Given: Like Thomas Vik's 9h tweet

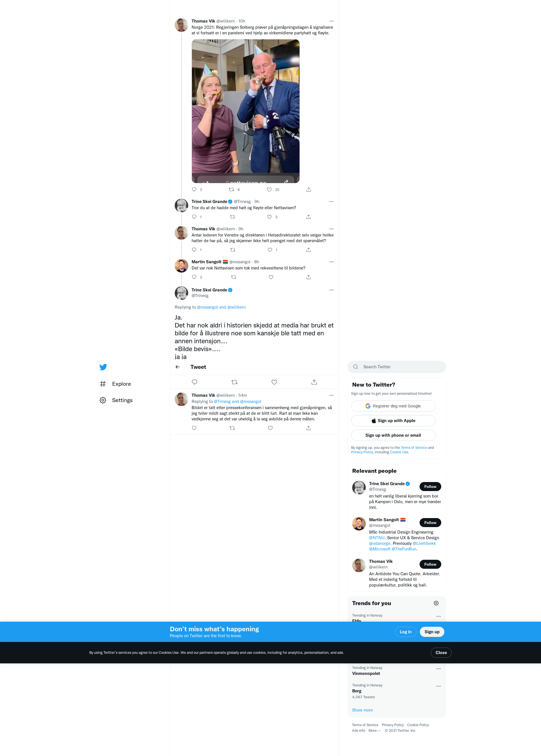Looking at the screenshot, I should (x=270, y=250).
